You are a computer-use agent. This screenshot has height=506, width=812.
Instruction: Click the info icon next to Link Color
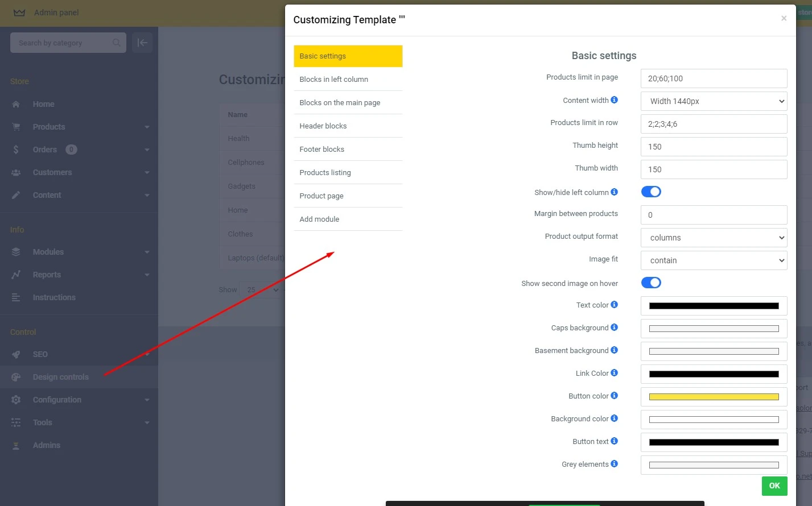(x=614, y=373)
